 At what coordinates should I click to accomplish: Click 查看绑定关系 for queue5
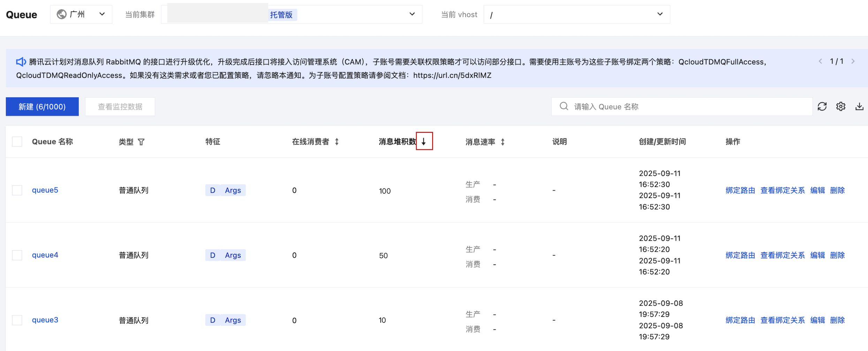783,190
